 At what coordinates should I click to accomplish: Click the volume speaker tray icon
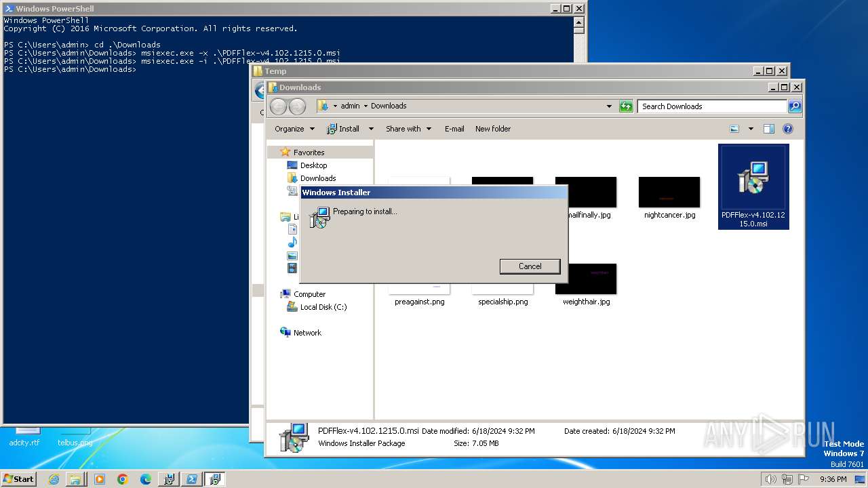tap(771, 479)
